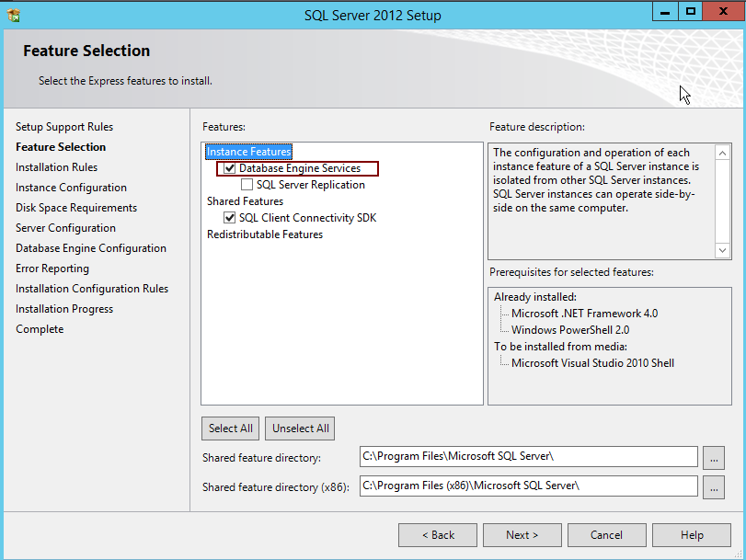Select the Shared Features tree node
Screen dimensions: 746x560
click(x=245, y=201)
